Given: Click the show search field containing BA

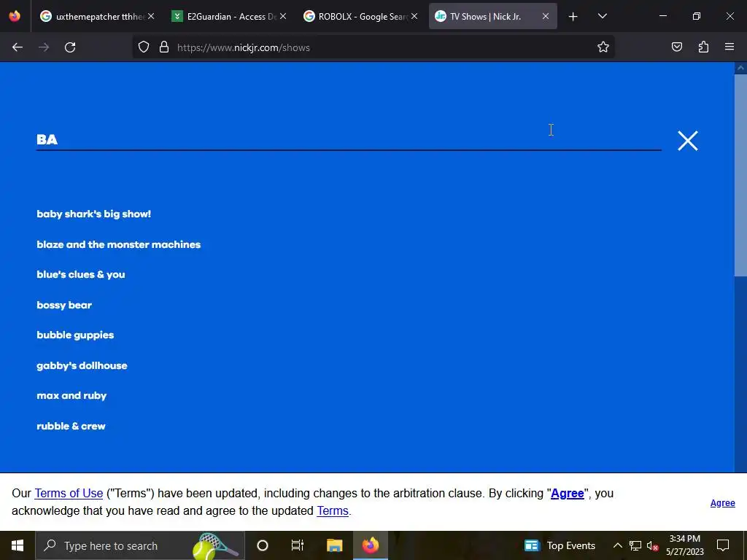Looking at the screenshot, I should tap(349, 139).
